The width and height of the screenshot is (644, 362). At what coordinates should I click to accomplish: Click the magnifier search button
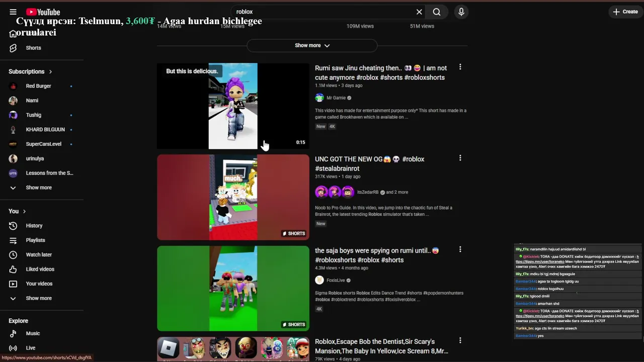(437, 12)
